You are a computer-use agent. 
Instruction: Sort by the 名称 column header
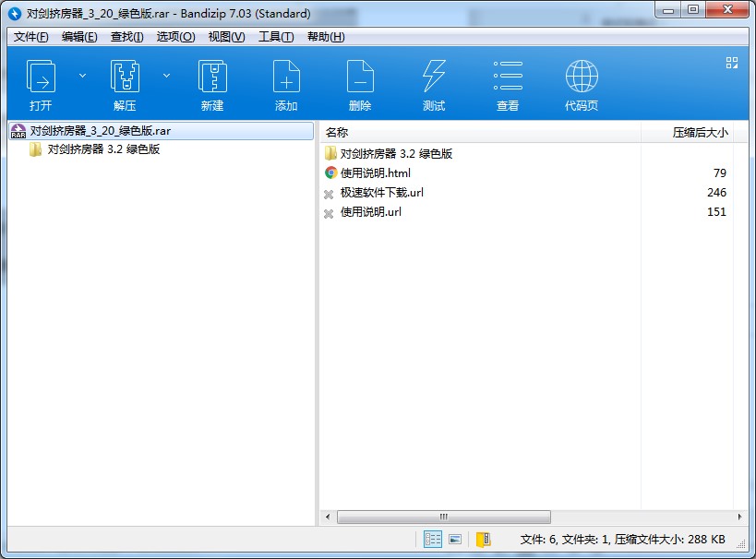pyautogui.click(x=480, y=132)
